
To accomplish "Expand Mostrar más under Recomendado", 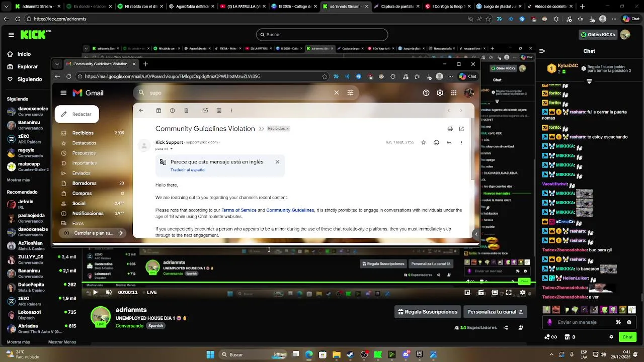I will pos(18,342).
